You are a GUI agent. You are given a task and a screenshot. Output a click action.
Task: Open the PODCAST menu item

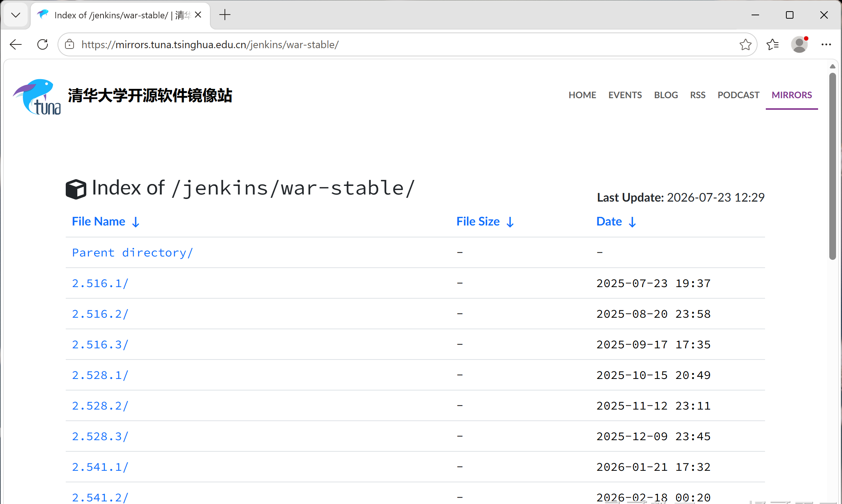pos(738,95)
